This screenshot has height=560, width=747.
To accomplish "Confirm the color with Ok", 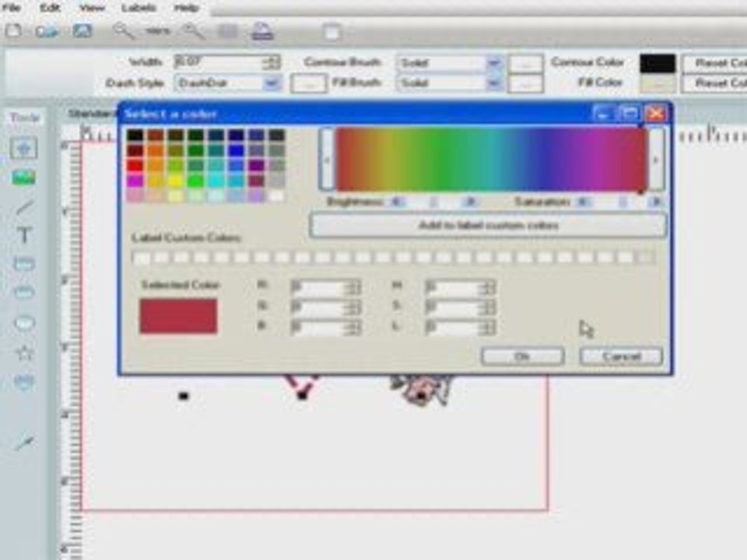I will (523, 356).
